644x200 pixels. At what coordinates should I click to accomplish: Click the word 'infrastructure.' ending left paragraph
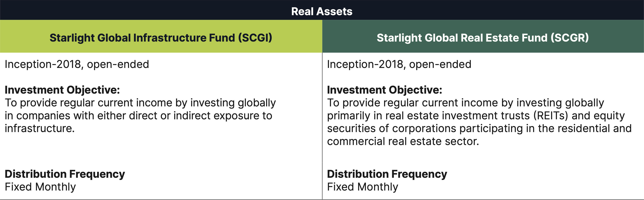(x=40, y=129)
